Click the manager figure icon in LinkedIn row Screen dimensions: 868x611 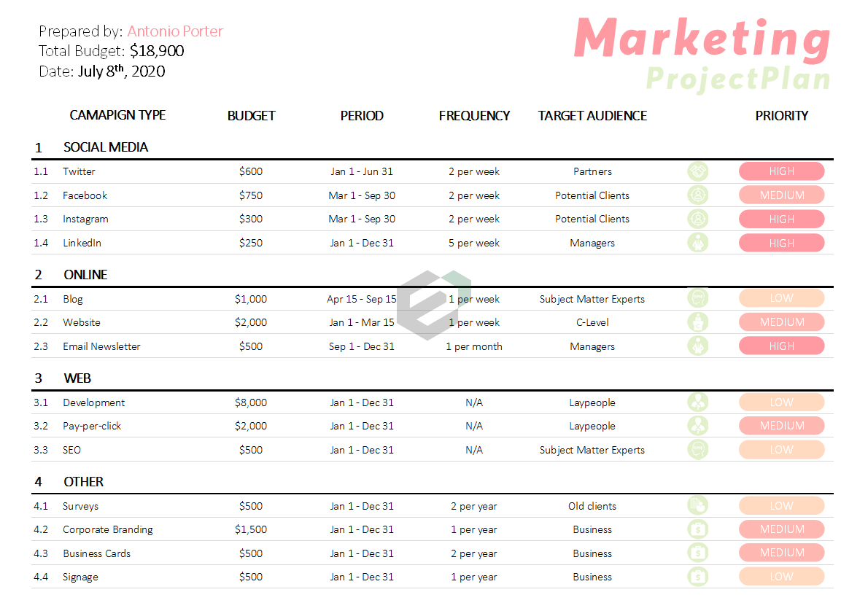[x=698, y=243]
